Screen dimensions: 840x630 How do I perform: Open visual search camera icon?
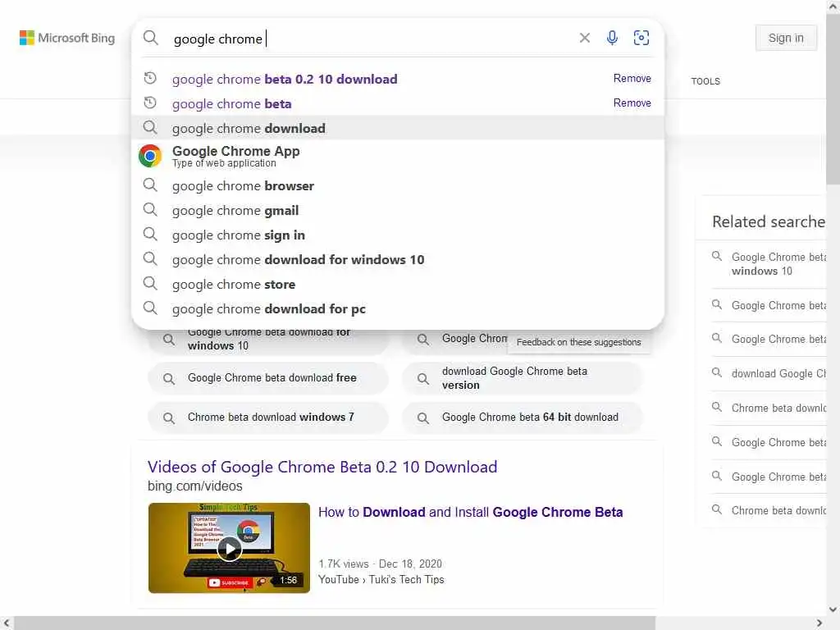click(x=641, y=38)
